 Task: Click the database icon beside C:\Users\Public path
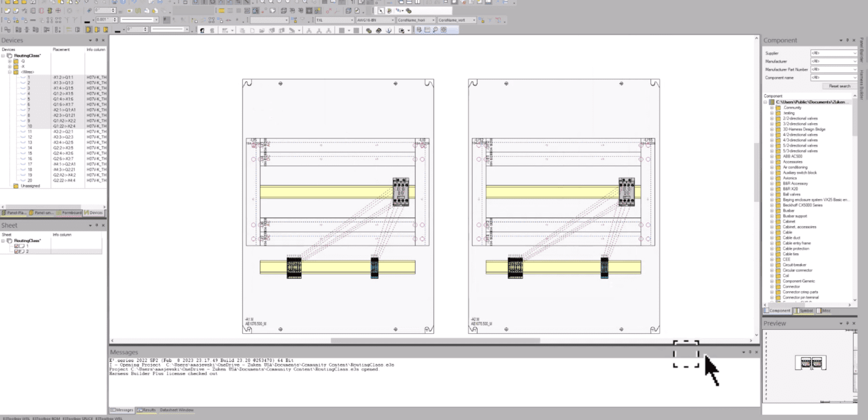pyautogui.click(x=771, y=102)
